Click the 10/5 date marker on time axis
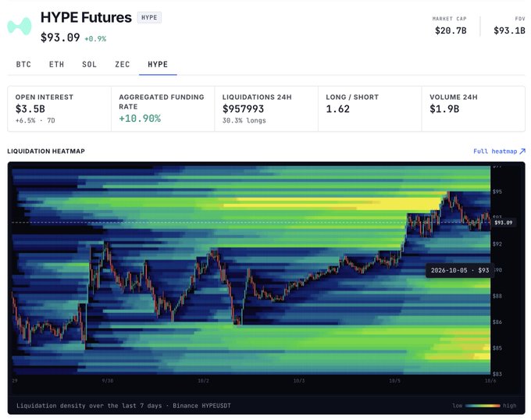Viewport: 531px width, 420px height. pos(394,381)
